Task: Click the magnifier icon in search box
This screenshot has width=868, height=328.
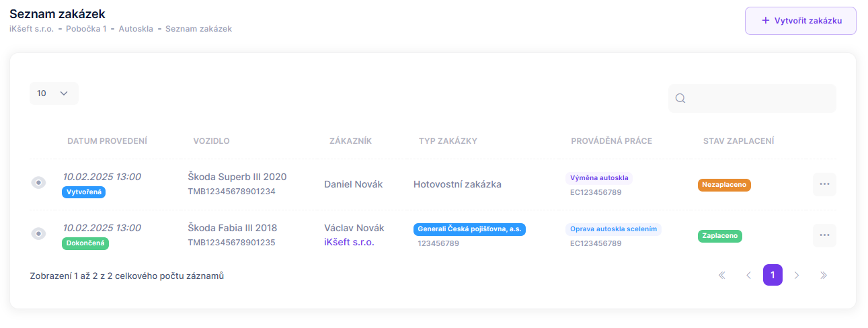Action: coord(680,99)
